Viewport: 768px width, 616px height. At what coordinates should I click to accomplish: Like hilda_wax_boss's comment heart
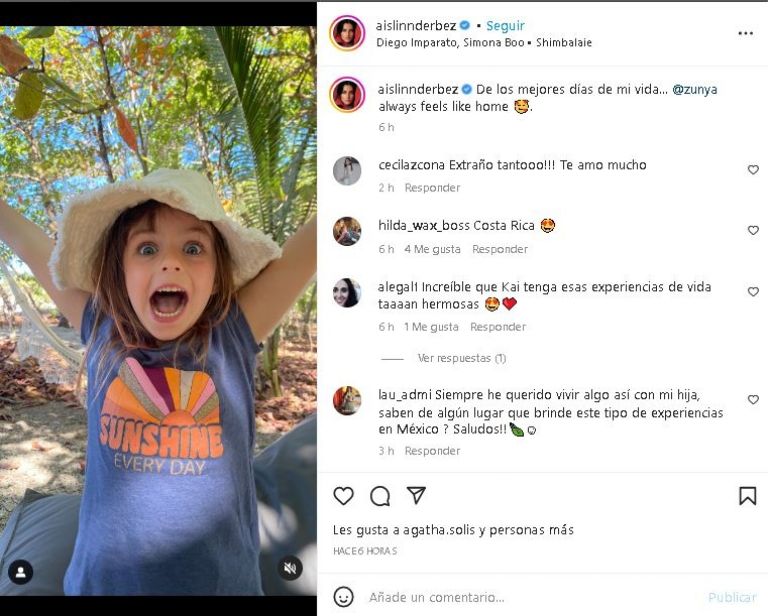coord(753,231)
